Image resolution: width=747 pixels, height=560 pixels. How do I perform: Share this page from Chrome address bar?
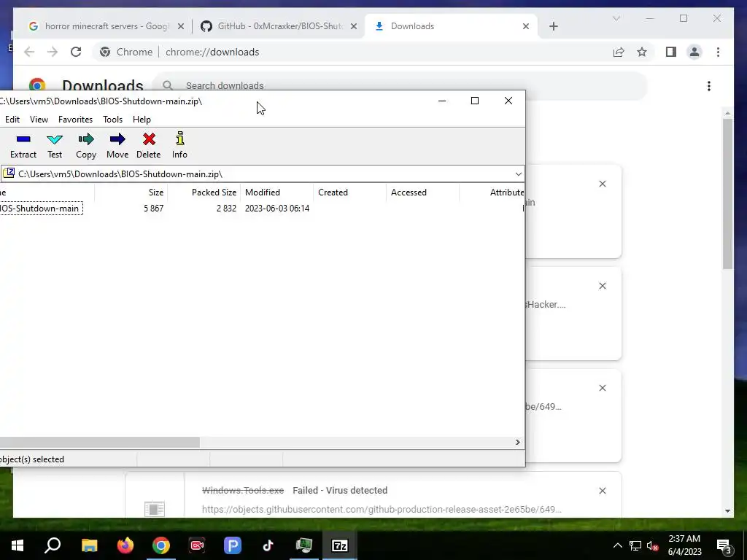tap(619, 52)
